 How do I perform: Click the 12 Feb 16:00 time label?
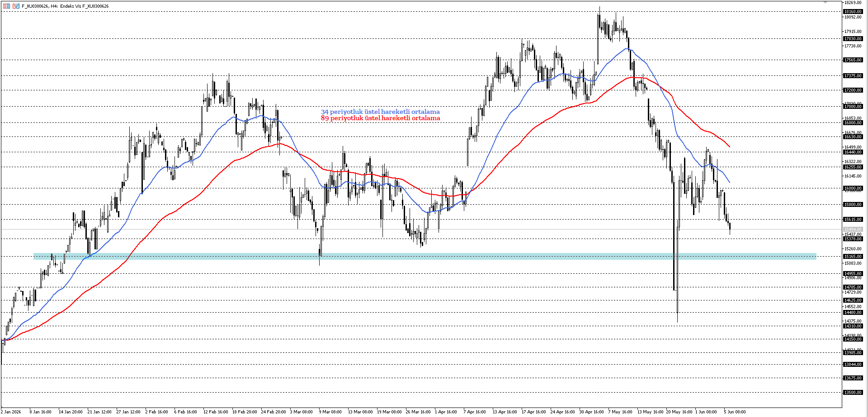pos(216,412)
